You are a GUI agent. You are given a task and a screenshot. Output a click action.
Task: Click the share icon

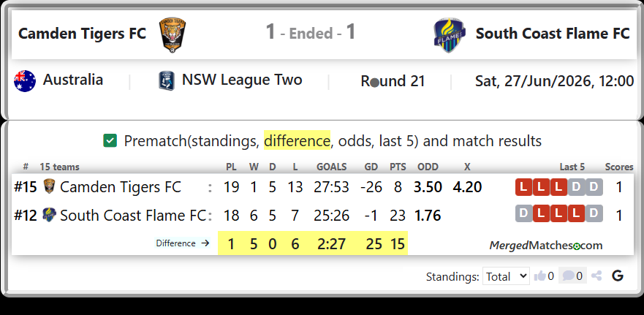point(596,276)
